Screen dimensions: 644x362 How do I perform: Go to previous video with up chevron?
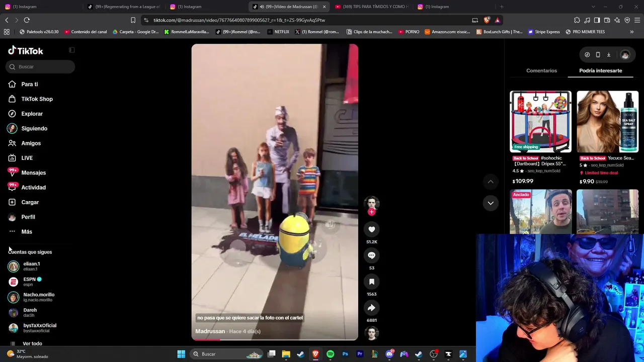[491, 182]
